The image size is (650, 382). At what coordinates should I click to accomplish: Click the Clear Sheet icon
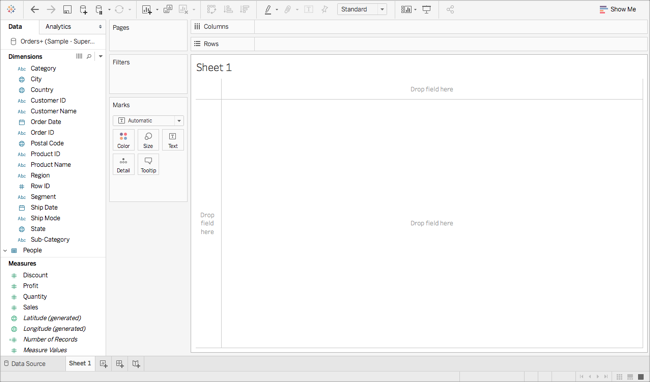pyautogui.click(x=184, y=9)
